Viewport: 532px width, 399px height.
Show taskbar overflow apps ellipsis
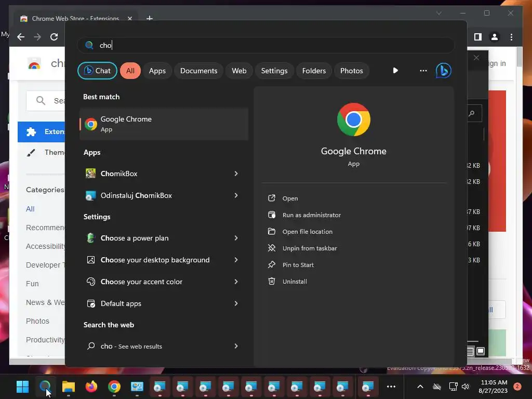pyautogui.click(x=391, y=387)
